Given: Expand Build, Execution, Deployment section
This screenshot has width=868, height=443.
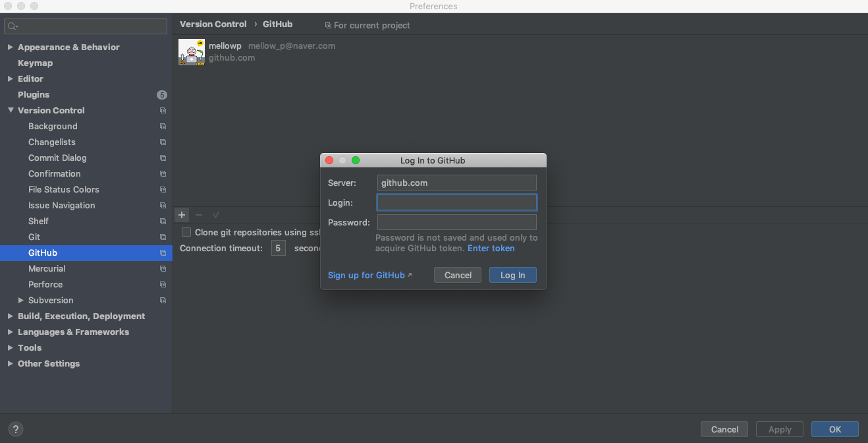Looking at the screenshot, I should pyautogui.click(x=10, y=316).
